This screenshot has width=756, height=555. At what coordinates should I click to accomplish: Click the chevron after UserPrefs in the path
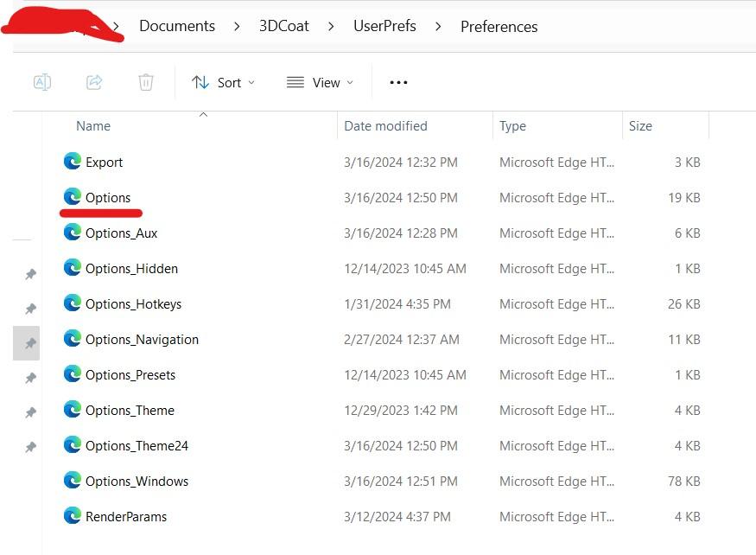click(x=438, y=26)
